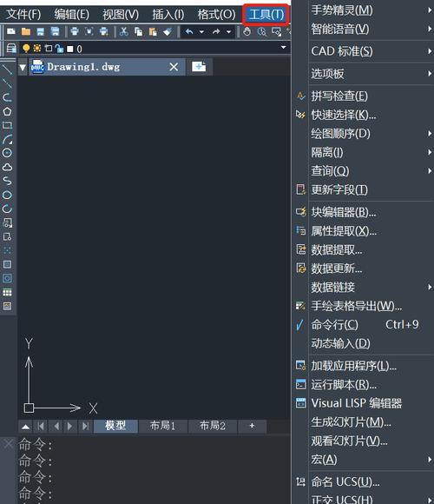Expand 手势精灵(M) submenu
Viewport: 434px width, 504px height.
tap(364, 10)
